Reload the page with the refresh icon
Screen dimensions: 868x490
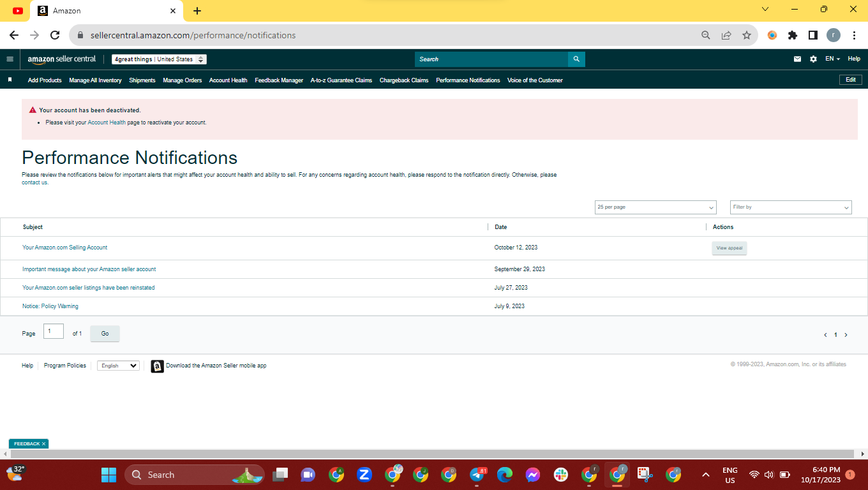55,36
